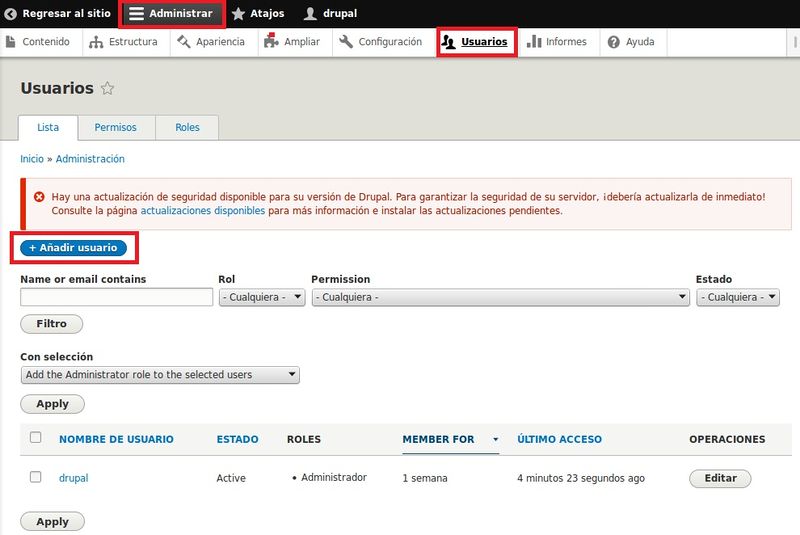Click the red error icon in the security message
The height and width of the screenshot is (535, 800).
coord(39,197)
